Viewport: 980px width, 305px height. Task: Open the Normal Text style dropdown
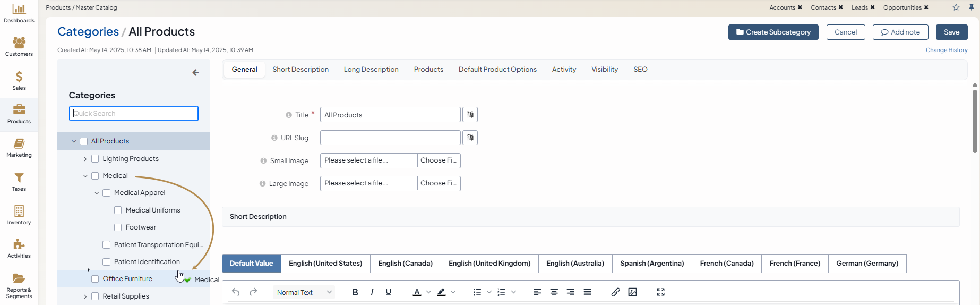coord(304,292)
